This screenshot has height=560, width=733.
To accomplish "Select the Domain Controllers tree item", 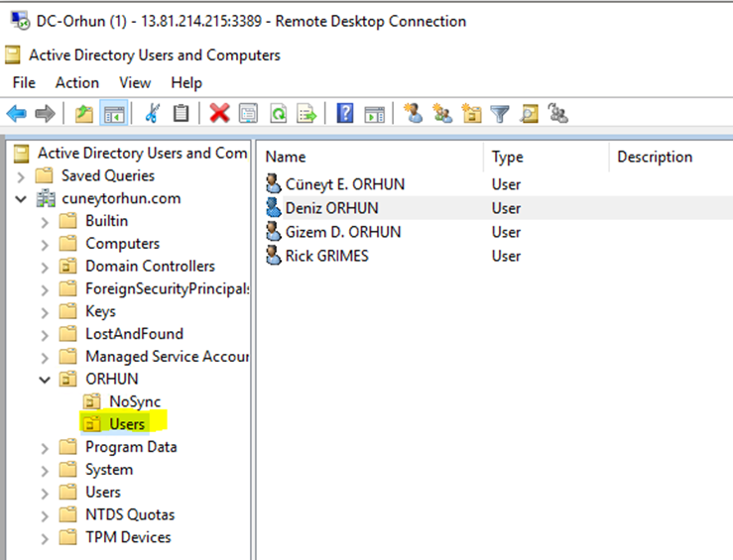I will [x=150, y=266].
